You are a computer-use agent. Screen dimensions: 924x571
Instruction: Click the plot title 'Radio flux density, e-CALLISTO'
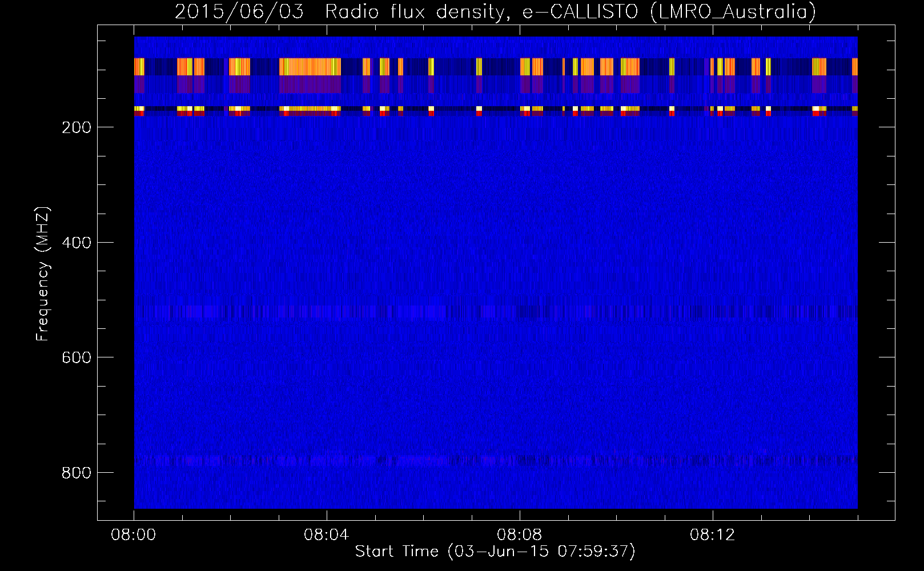coord(481,11)
